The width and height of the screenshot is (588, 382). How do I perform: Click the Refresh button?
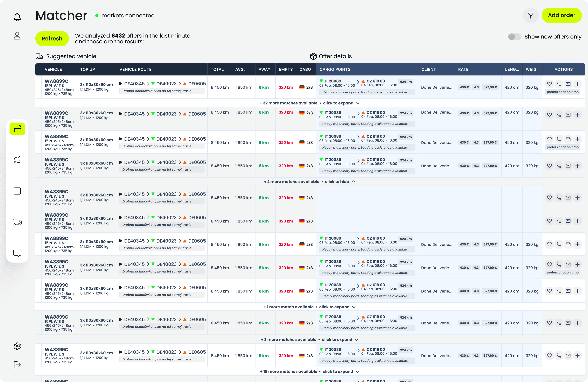tap(52, 39)
